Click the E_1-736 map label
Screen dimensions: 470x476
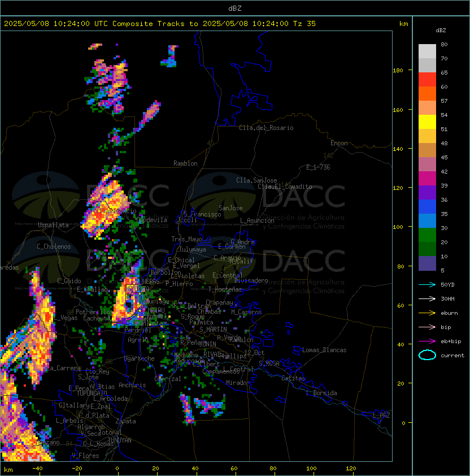click(x=318, y=167)
